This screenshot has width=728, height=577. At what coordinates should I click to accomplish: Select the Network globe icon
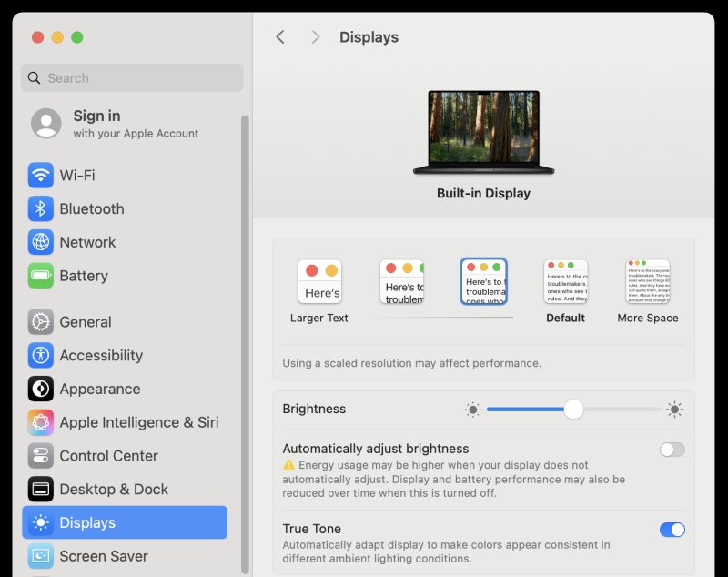tap(40, 242)
